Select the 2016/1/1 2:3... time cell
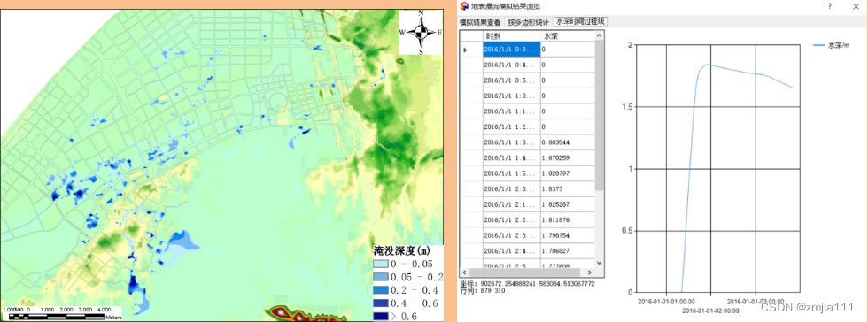Image resolution: width=868 pixels, height=322 pixels. click(512, 235)
